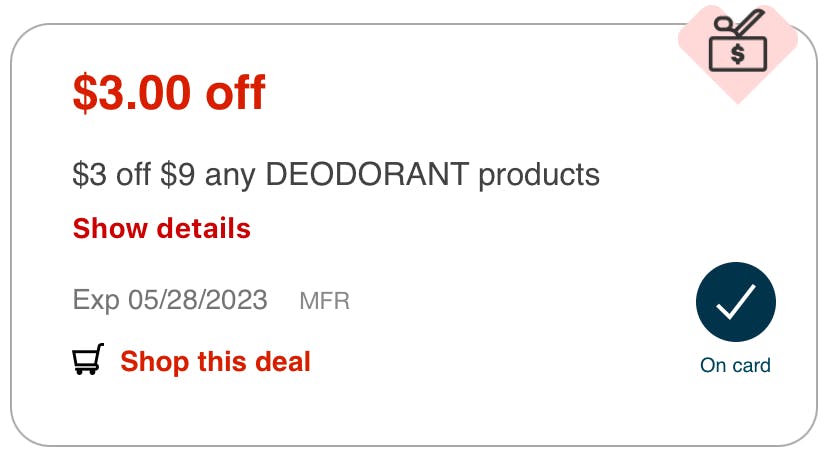Click the word DEODORANT in the description
This screenshot has height=464, width=828.
point(367,175)
